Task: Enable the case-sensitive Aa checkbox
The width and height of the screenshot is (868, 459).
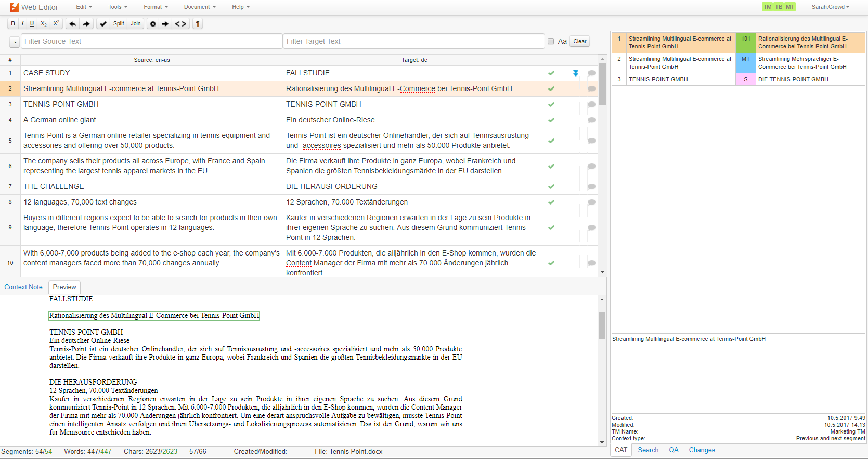Action: 551,42
